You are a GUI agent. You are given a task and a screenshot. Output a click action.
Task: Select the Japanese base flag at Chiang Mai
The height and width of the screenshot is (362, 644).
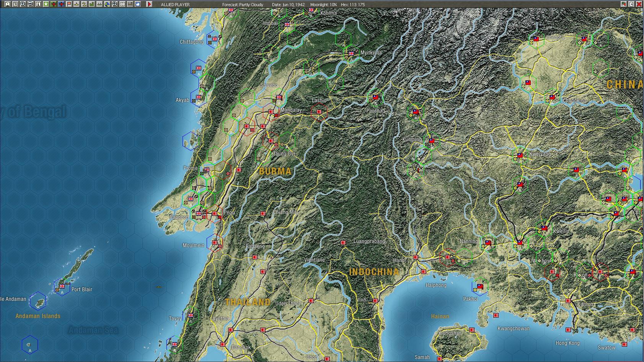[263, 213]
